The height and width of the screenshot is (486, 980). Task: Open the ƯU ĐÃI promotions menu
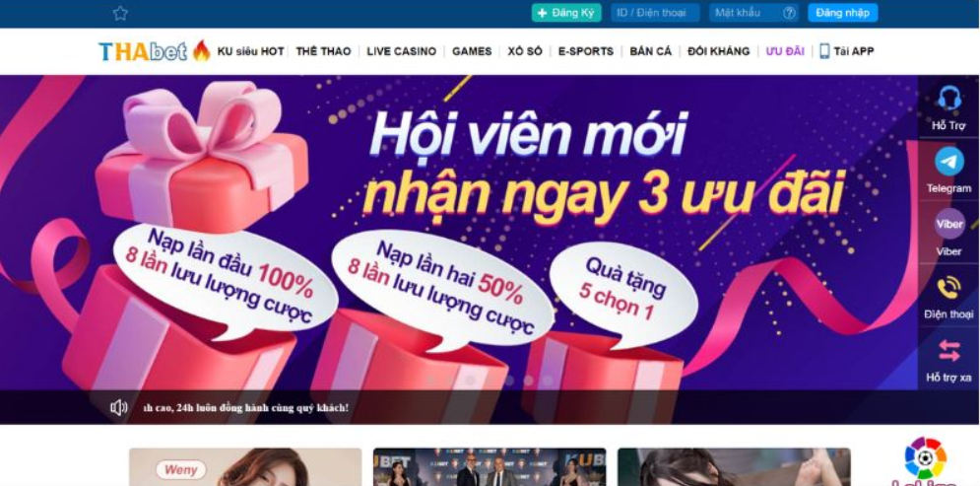785,51
